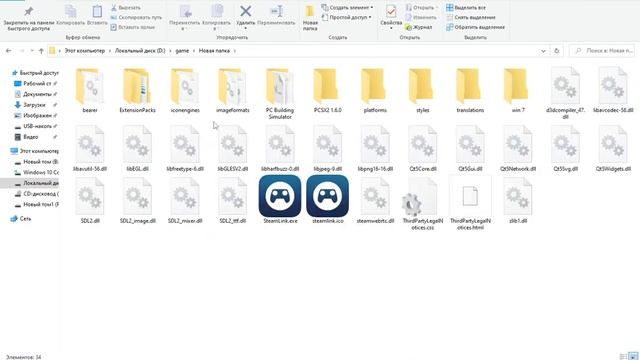Open the Easy access (Простой доступ) dropdown
Viewport: 640px width, 360px height.
click(x=347, y=18)
